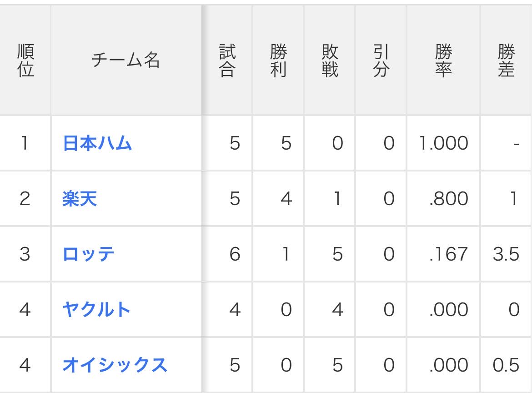Click the 敗戦 column header
532x393 pixels.
330,60
